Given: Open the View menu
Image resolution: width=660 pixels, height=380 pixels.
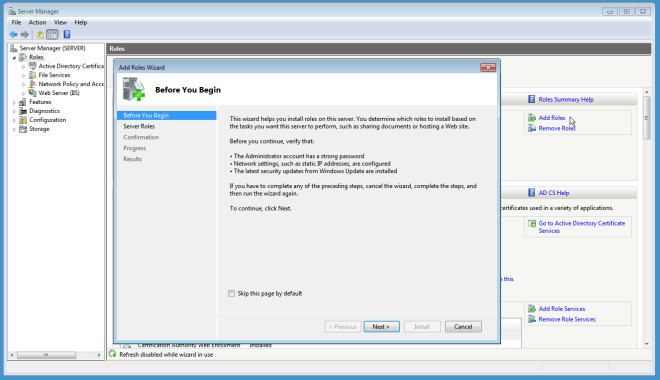Looking at the screenshot, I should pos(60,22).
